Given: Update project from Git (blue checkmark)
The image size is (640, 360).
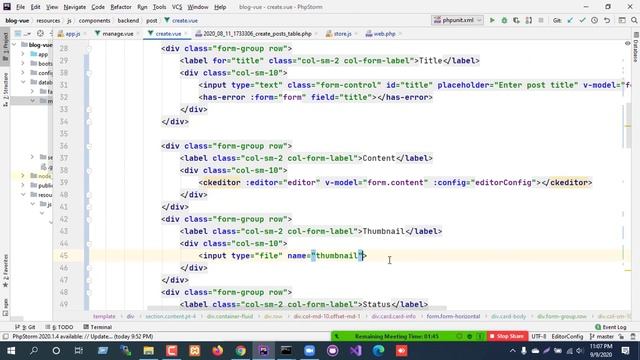Looking at the screenshot, I should (570, 20).
